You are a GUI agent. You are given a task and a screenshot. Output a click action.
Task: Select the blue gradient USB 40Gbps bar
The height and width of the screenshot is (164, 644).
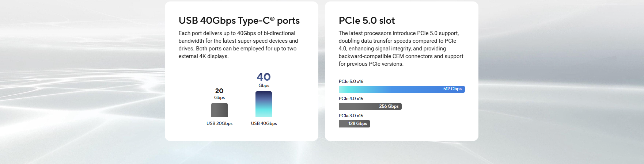click(264, 104)
